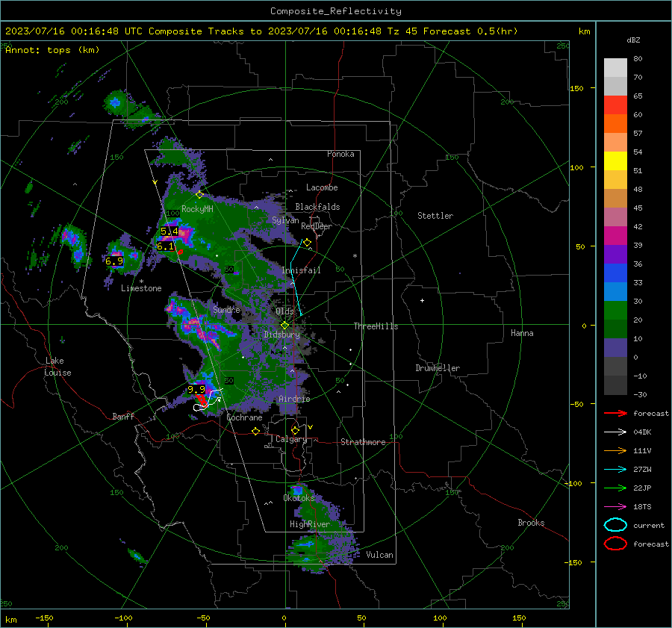Click the orange 111V arrow in legend
The image size is (672, 628).
(615, 450)
